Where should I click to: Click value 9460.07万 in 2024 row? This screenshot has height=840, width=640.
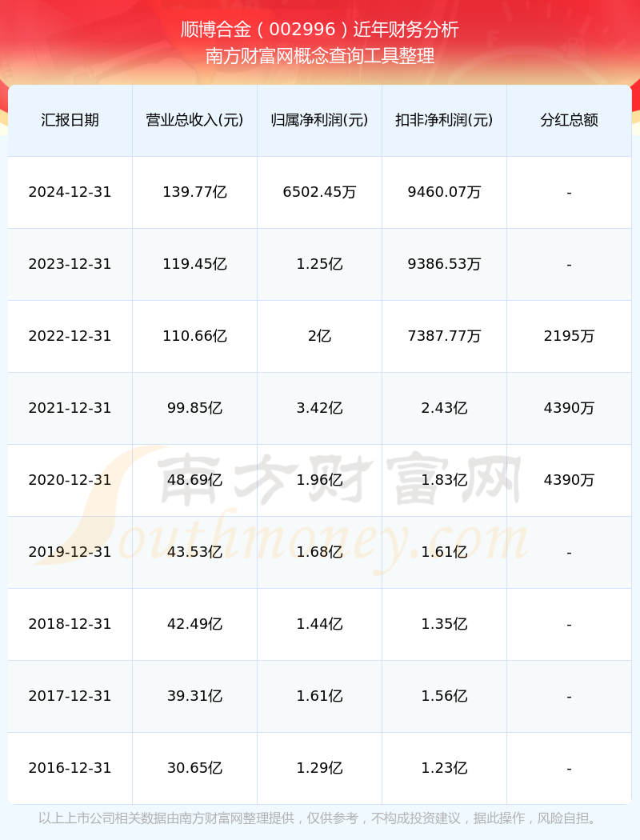click(x=445, y=192)
